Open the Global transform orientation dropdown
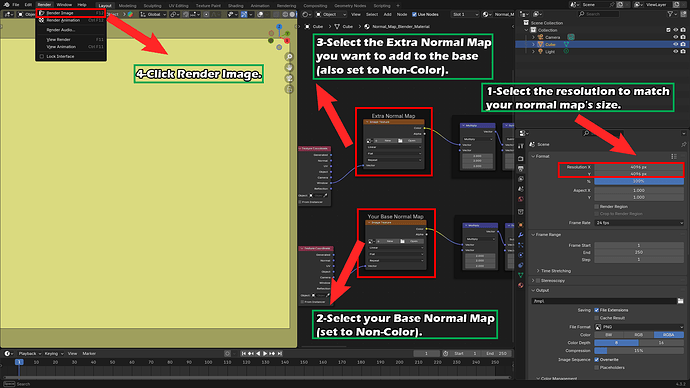This screenshot has height=388, width=690. click(x=153, y=15)
